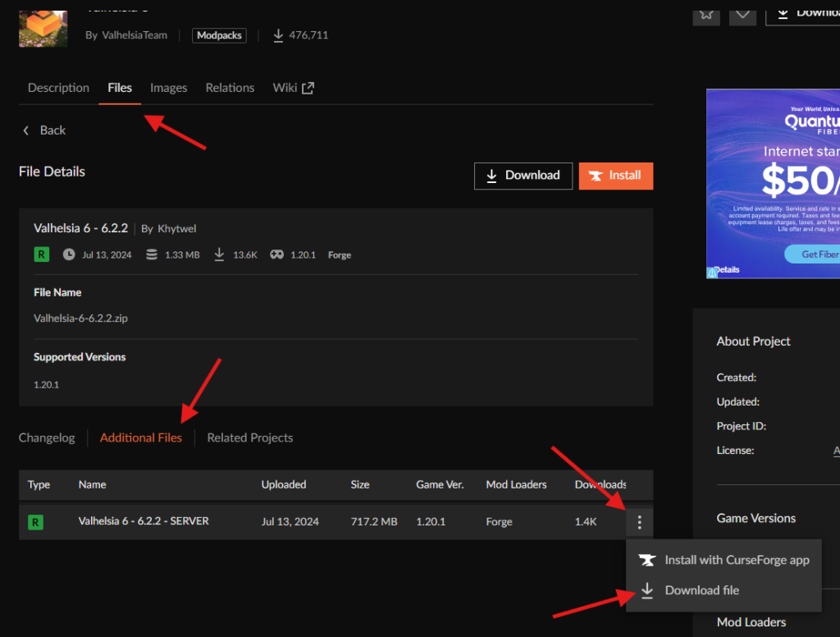840x637 pixels.
Task: Open the ValhelsiaTeam author link
Action: click(135, 35)
